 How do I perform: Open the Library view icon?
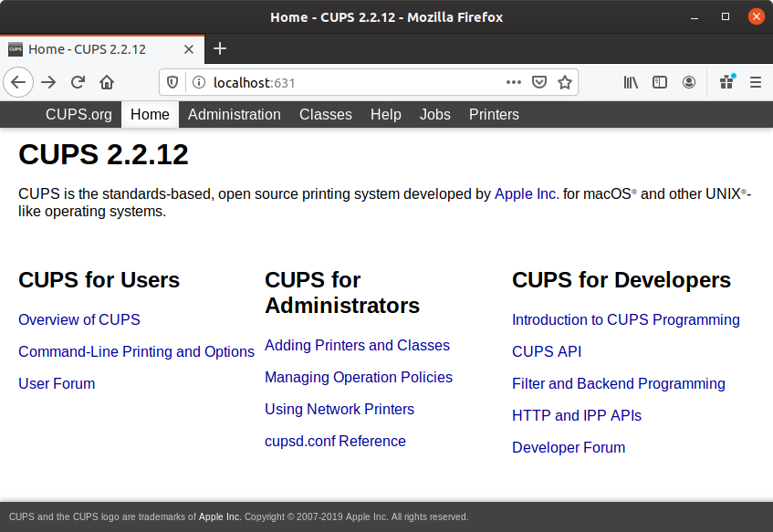pos(631,82)
